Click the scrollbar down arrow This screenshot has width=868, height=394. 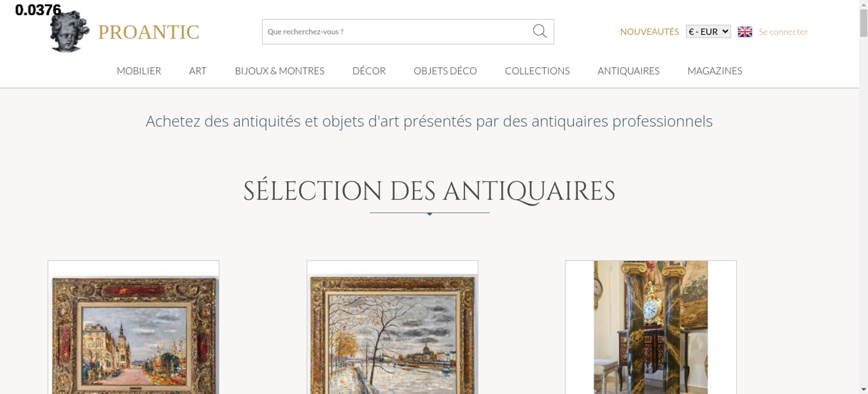coord(864,390)
